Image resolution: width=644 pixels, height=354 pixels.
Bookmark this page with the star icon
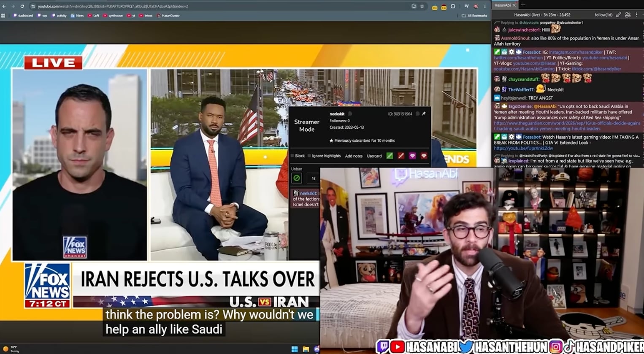click(x=422, y=6)
